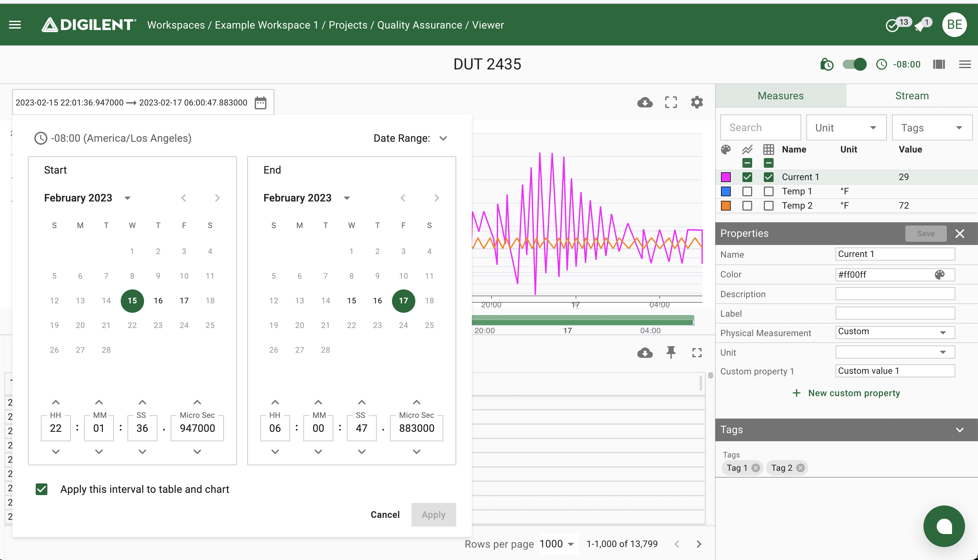Image resolution: width=978 pixels, height=560 pixels.
Task: Click Apply in date picker
Action: coord(434,515)
